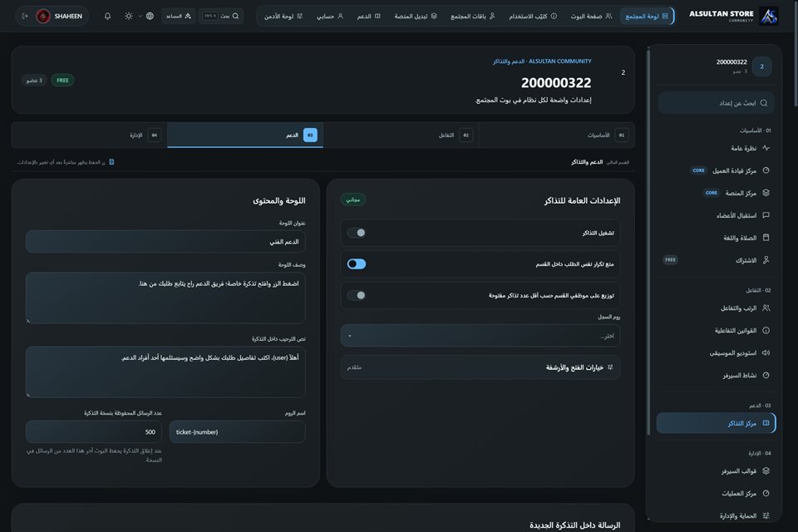Open the المساعد assistant button
The width and height of the screenshot is (798, 532).
point(178,17)
